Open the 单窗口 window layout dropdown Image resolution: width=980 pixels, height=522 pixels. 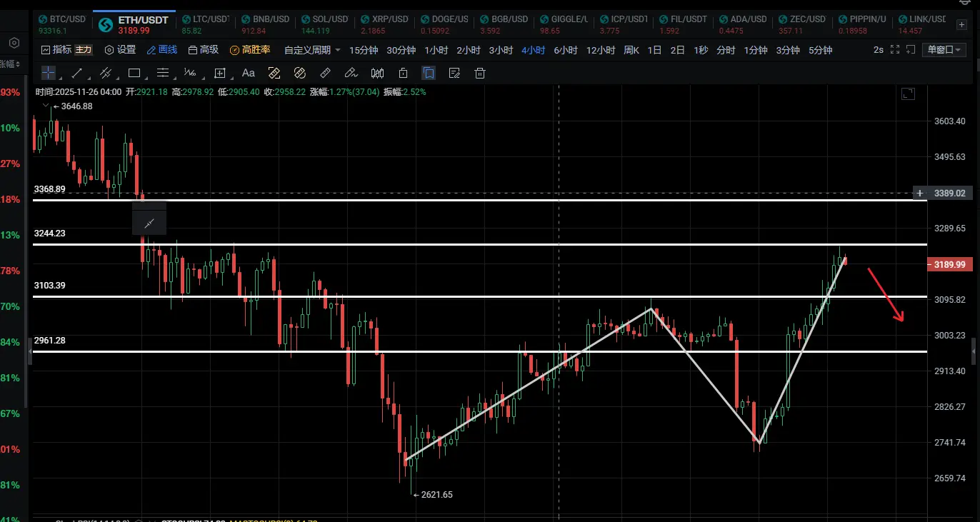944,50
